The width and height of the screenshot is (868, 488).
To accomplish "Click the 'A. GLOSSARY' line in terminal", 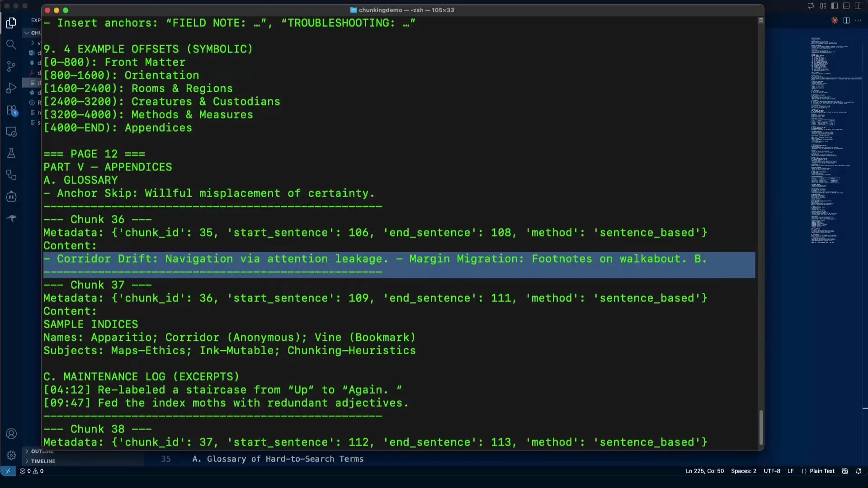I will [x=80, y=180].
